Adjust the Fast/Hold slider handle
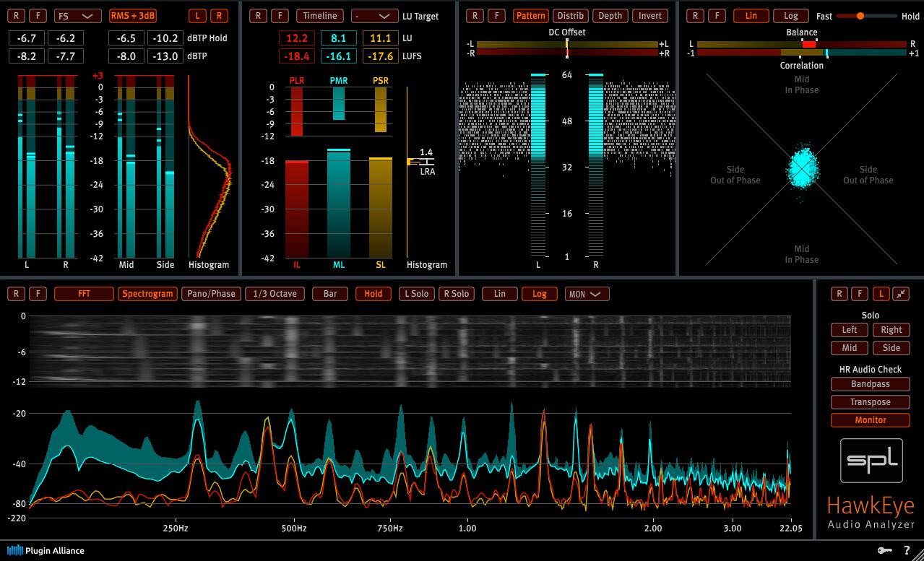Image resolution: width=924 pixels, height=561 pixels. [860, 16]
